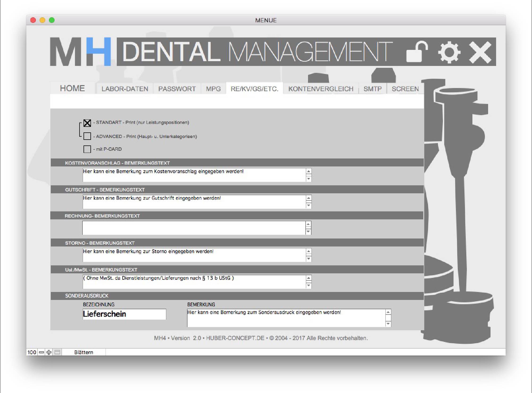Uncheck the STANDART Print checkbox
This screenshot has height=393, width=532.
click(87, 123)
